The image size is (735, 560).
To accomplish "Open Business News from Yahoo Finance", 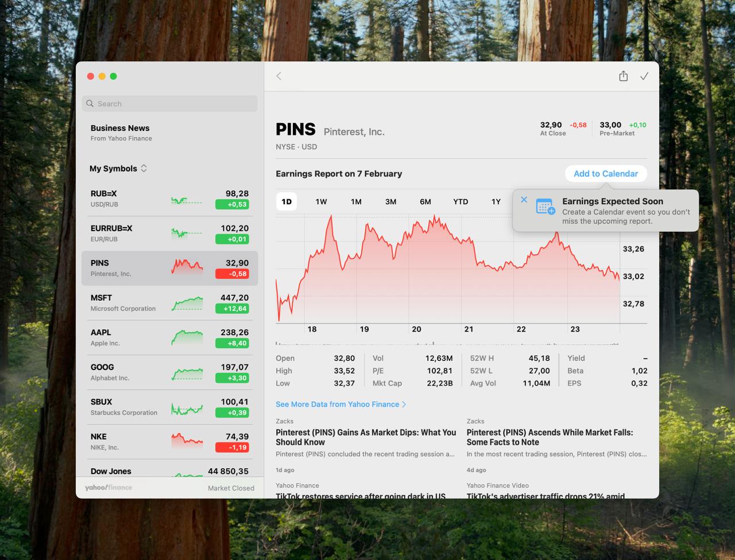I will click(x=121, y=133).
